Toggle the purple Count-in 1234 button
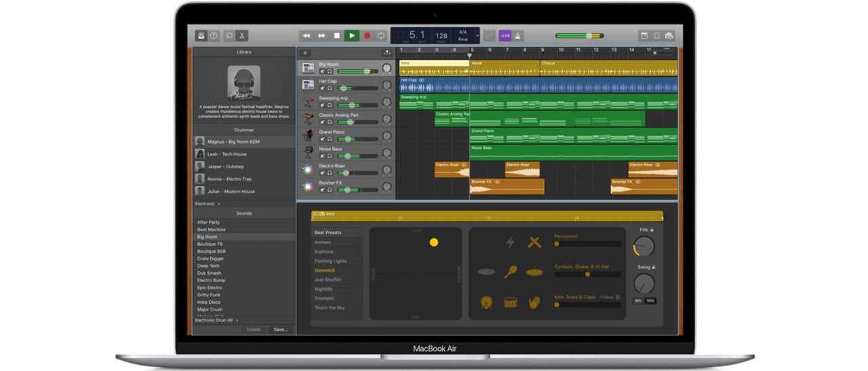The image size is (868, 371). click(505, 35)
